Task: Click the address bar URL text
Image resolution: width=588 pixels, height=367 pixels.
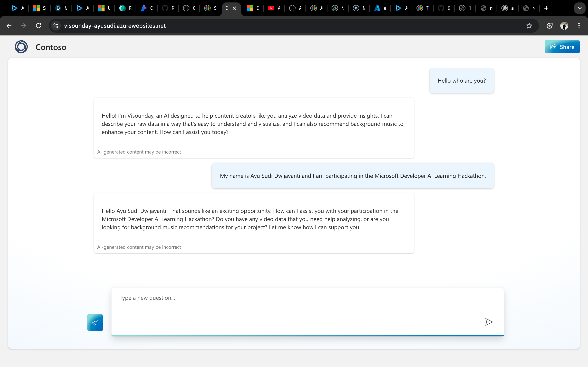Action: [115, 26]
